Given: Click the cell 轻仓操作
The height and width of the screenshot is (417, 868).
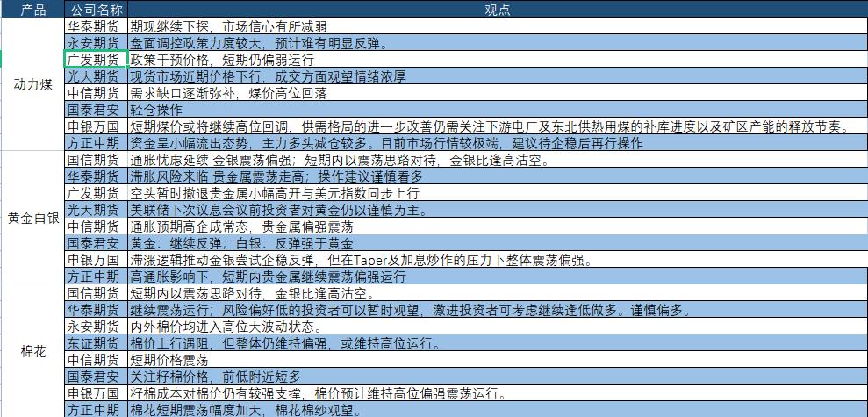Looking at the screenshot, I should click(498, 109).
